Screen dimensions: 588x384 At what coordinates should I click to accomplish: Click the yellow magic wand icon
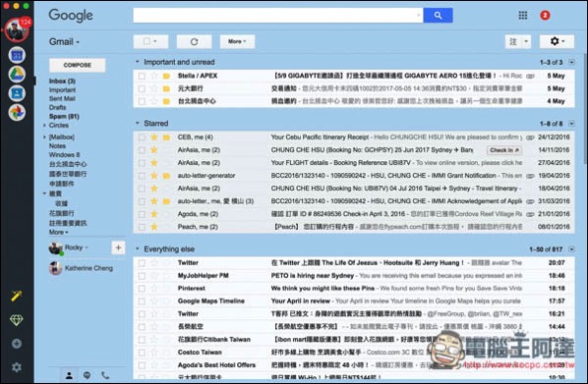[17, 296]
